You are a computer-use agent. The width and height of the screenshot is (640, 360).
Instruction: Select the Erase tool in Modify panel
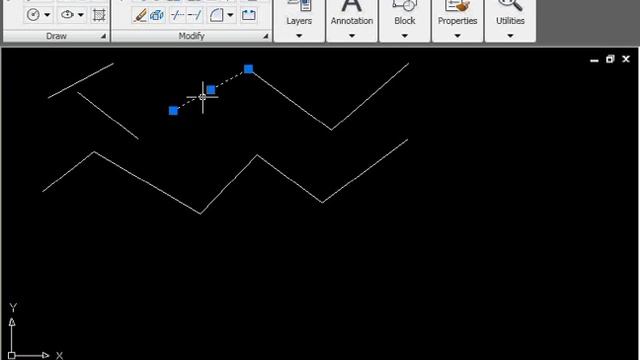click(140, 16)
